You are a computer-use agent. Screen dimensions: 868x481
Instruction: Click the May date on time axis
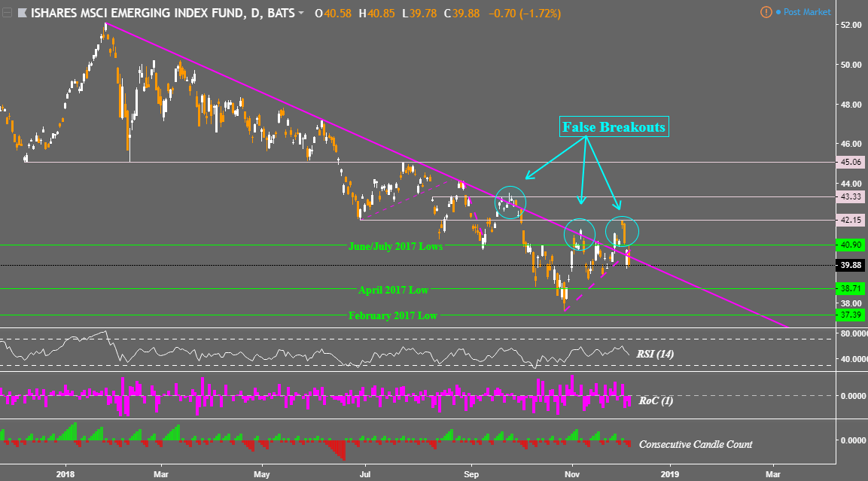tap(262, 474)
